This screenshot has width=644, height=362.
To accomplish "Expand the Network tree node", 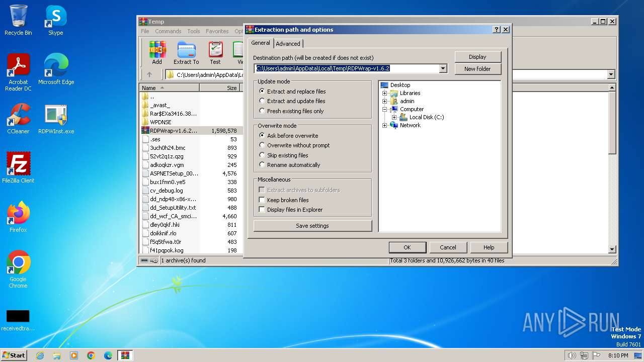I will (x=385, y=125).
